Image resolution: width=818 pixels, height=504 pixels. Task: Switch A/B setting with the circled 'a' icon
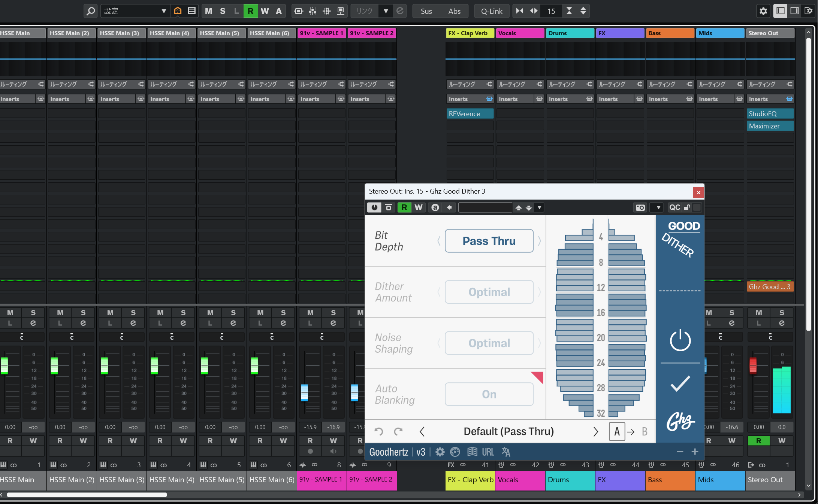click(x=435, y=207)
